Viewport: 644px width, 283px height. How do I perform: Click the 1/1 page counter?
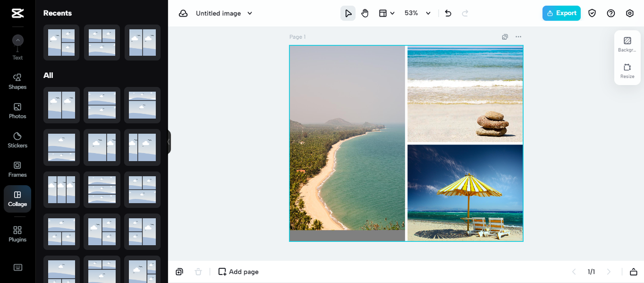click(x=591, y=272)
